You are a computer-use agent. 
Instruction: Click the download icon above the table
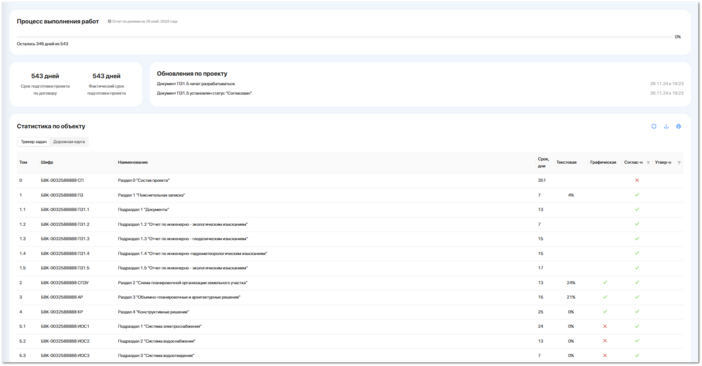click(x=666, y=127)
